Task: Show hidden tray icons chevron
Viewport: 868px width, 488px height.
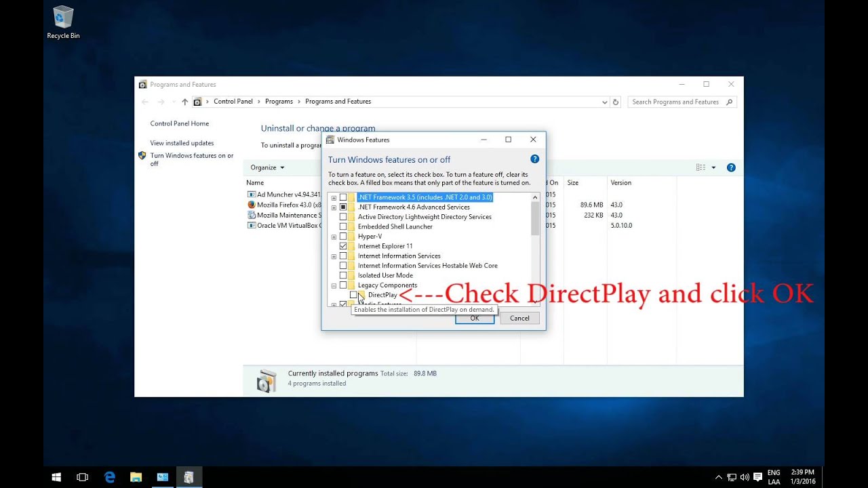Action: 719,477
